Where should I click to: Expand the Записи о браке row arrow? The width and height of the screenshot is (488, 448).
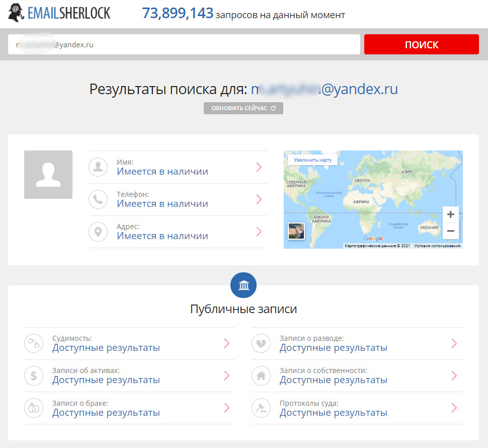point(227,408)
